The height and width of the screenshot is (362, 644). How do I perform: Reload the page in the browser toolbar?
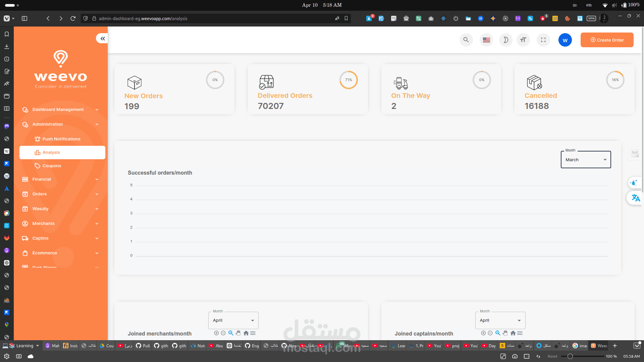click(x=73, y=18)
